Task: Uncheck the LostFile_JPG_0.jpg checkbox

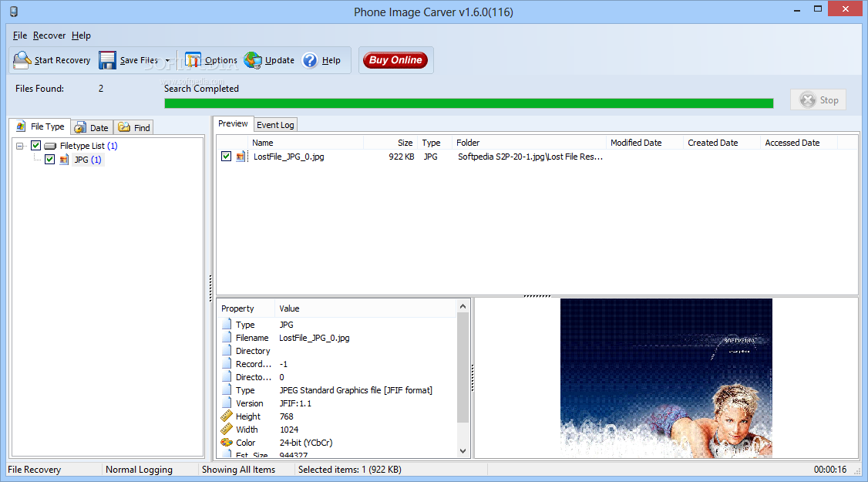Action: (x=226, y=157)
